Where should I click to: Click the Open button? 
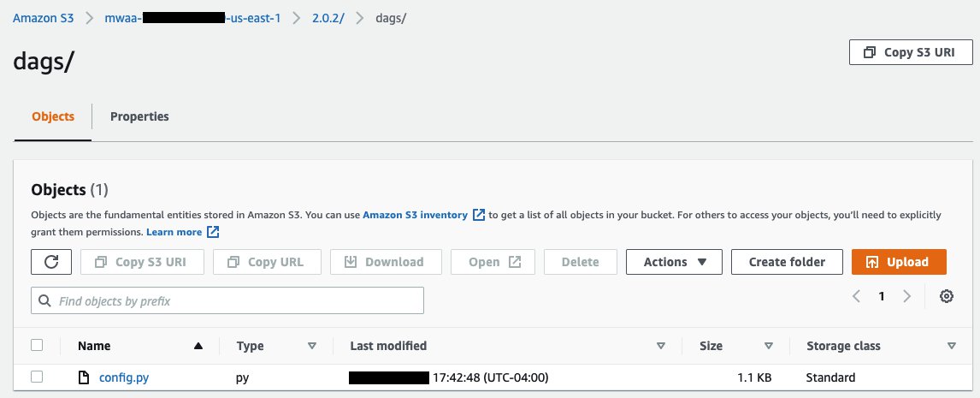point(493,262)
